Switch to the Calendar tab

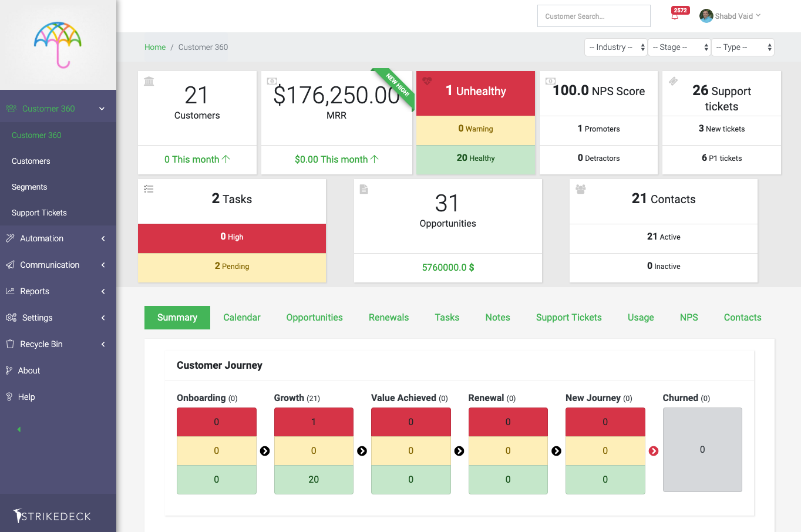point(242,318)
